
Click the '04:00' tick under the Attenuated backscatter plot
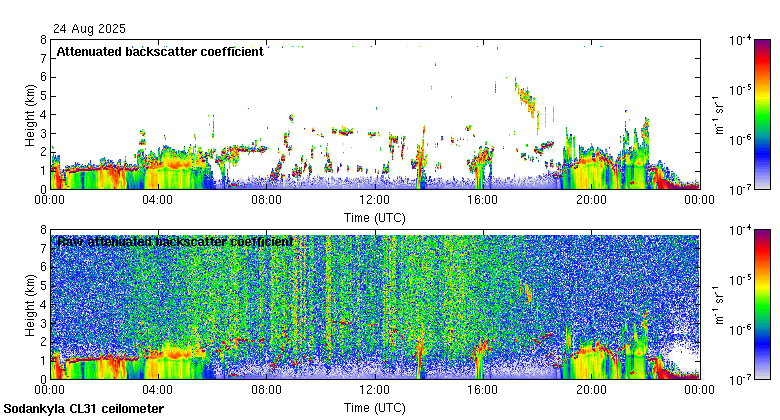coord(158,200)
